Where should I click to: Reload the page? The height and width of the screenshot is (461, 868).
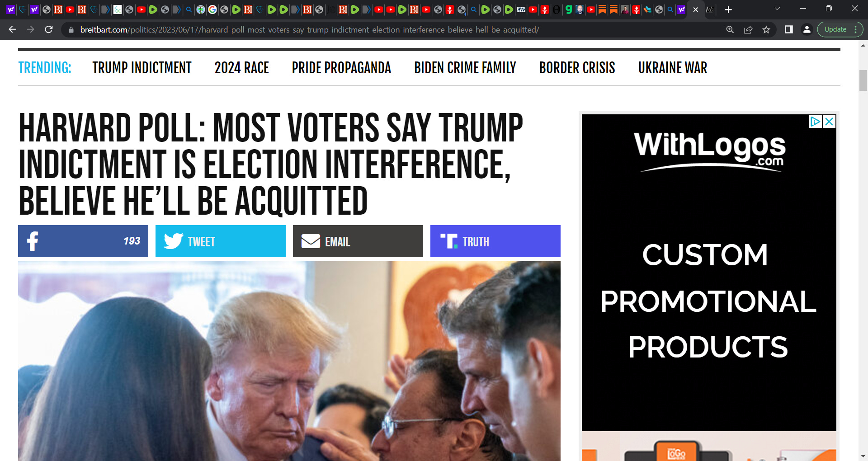click(49, 30)
